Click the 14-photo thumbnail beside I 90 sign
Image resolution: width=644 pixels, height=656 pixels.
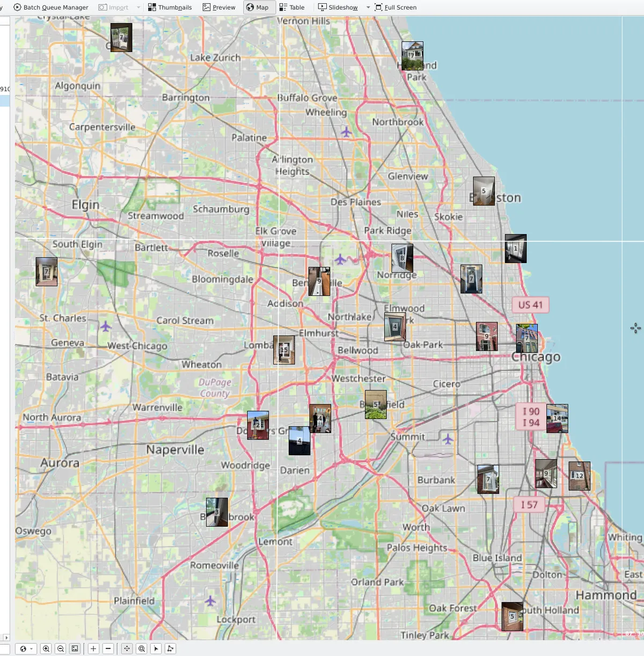[x=557, y=419]
